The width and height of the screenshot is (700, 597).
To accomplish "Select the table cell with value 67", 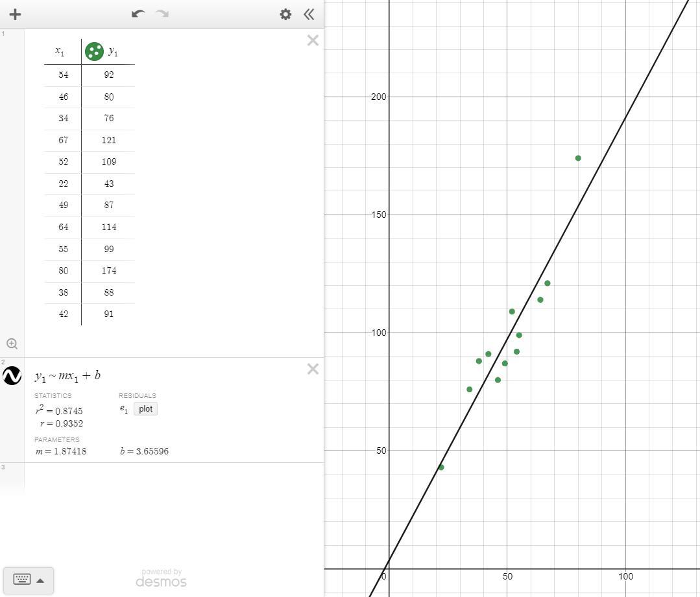I will [63, 140].
